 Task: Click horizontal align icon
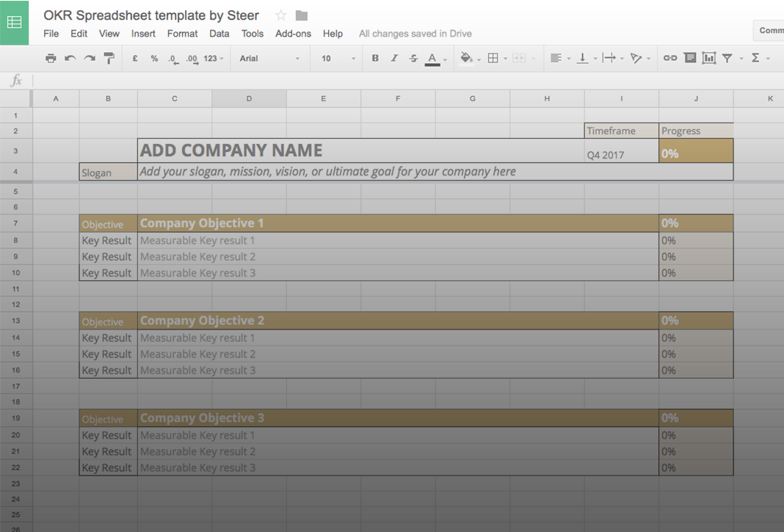[x=556, y=58]
